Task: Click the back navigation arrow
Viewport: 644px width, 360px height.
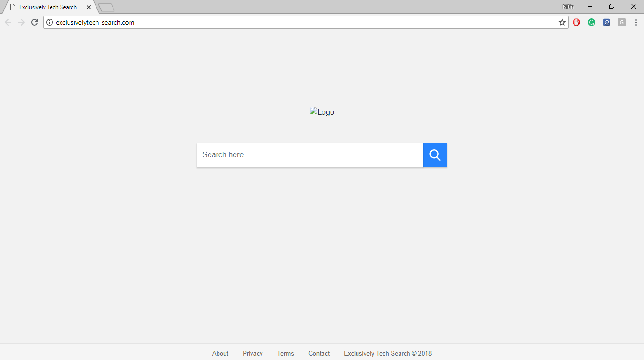Action: pos(8,22)
